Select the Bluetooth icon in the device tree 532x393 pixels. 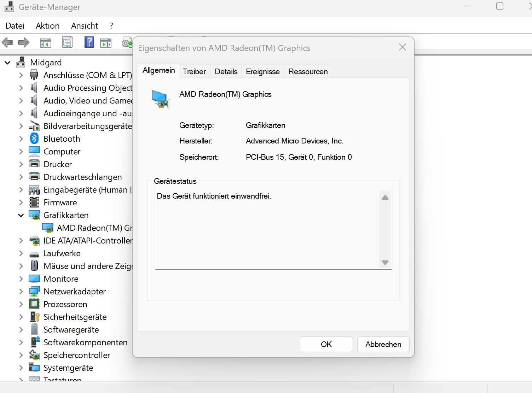(x=34, y=139)
